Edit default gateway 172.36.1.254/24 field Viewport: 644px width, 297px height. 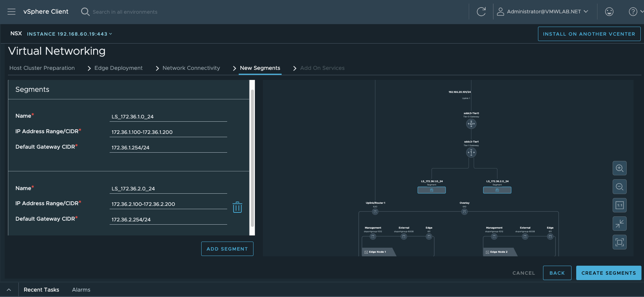tap(168, 148)
